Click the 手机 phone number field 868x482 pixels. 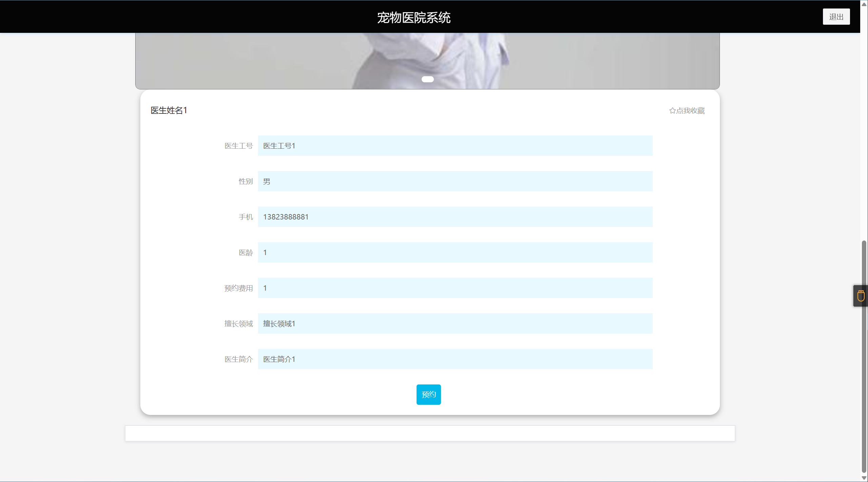pos(455,217)
